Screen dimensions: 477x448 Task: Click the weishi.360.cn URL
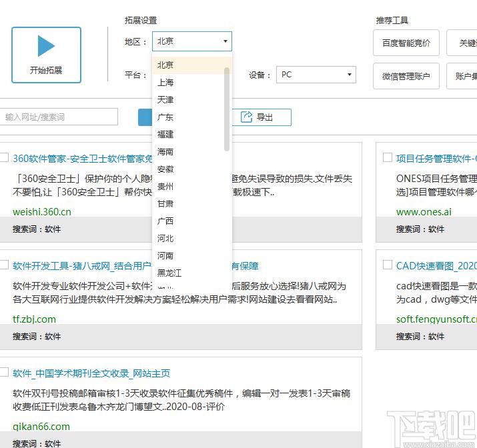coord(42,212)
